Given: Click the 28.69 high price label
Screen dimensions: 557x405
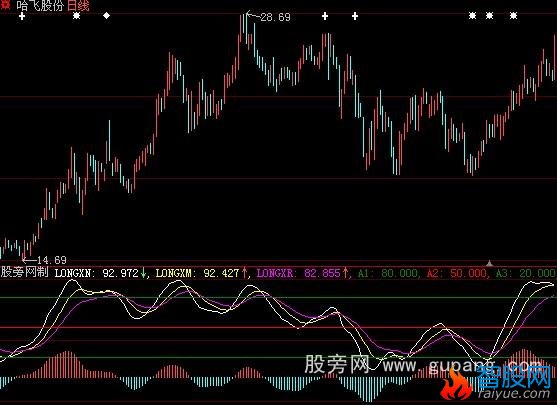Looking at the screenshot, I should point(275,17).
